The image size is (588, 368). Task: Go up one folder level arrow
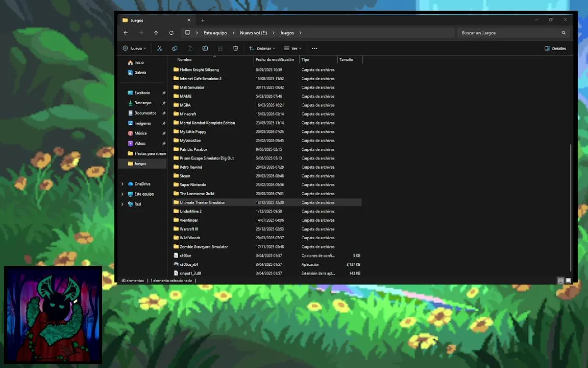click(x=156, y=33)
